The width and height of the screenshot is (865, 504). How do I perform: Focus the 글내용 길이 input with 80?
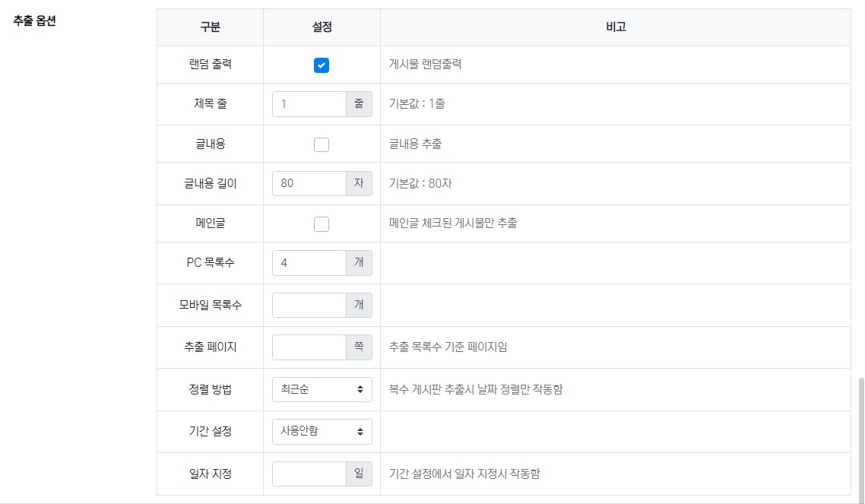(x=309, y=184)
